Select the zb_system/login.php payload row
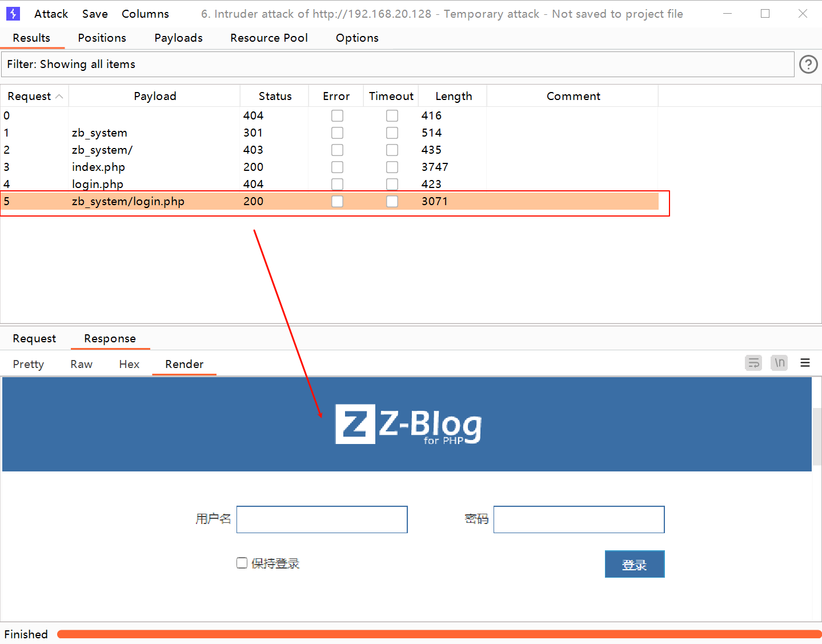Image resolution: width=822 pixels, height=644 pixels. coord(329,201)
